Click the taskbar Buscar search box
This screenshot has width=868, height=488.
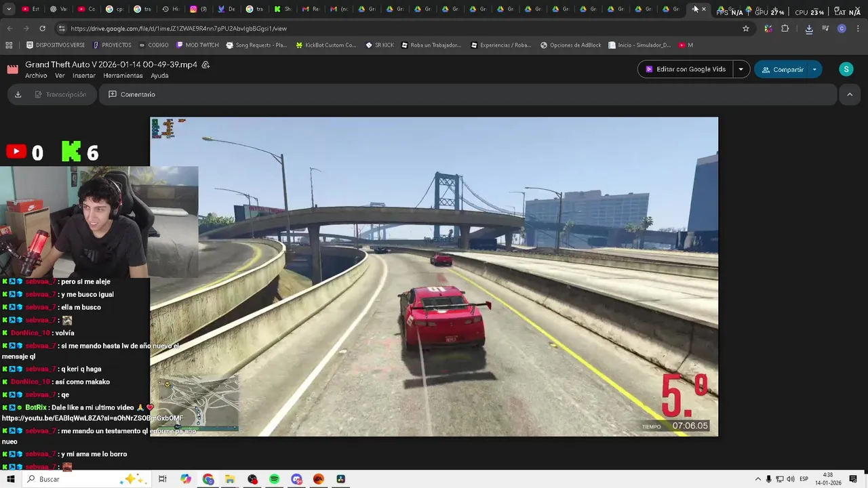click(x=86, y=479)
